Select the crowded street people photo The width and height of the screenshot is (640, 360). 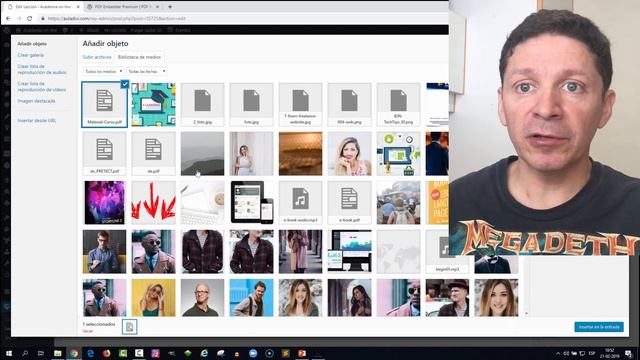398,202
